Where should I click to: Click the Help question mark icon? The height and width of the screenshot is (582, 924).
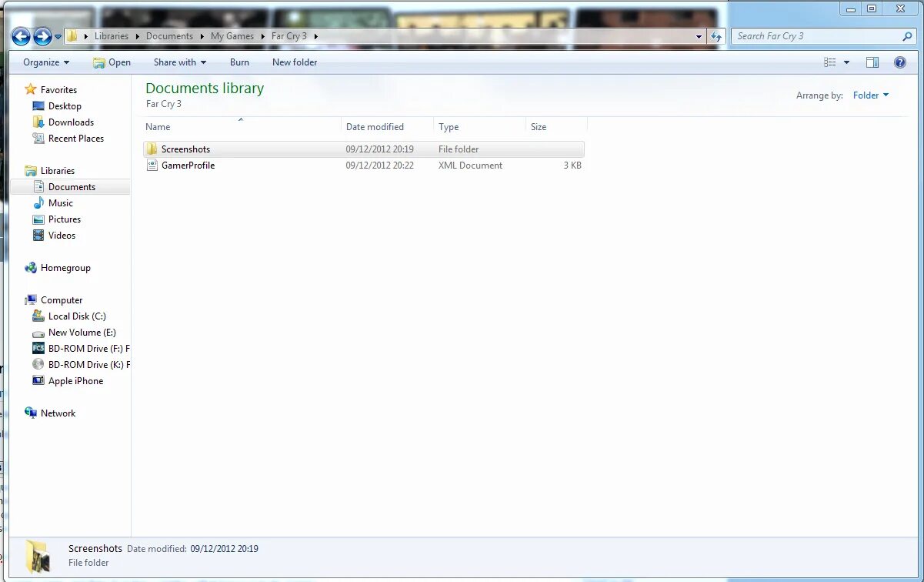[899, 62]
